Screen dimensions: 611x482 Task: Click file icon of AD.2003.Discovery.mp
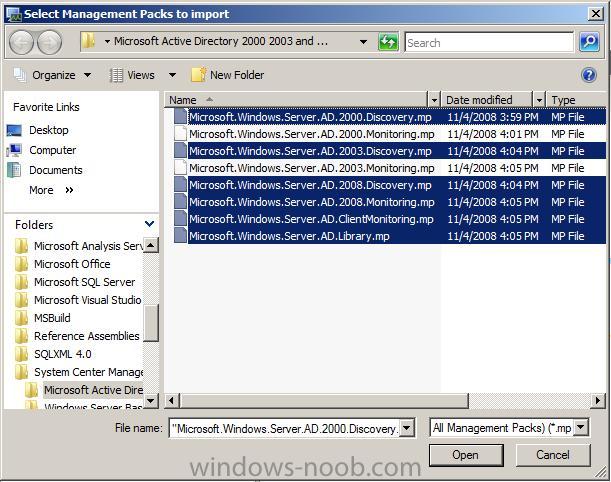tap(180, 151)
